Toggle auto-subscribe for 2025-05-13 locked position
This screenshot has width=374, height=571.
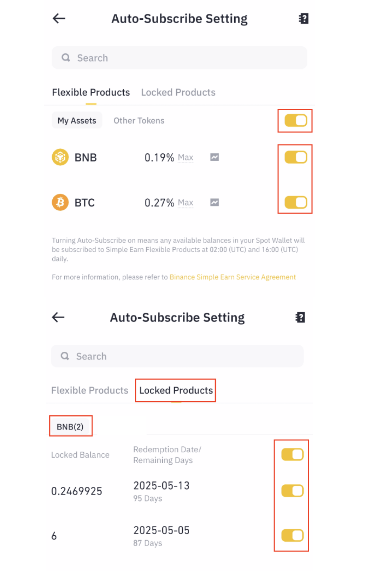tap(292, 491)
